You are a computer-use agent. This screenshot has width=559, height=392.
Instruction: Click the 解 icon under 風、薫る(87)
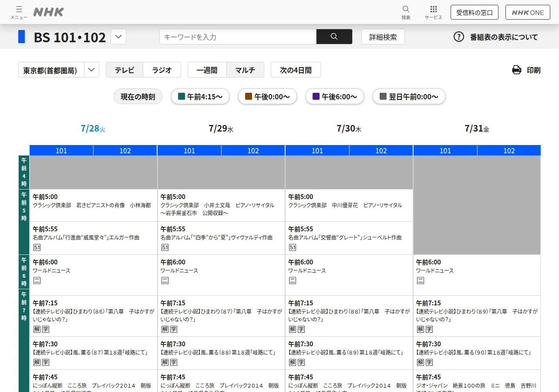click(37, 362)
